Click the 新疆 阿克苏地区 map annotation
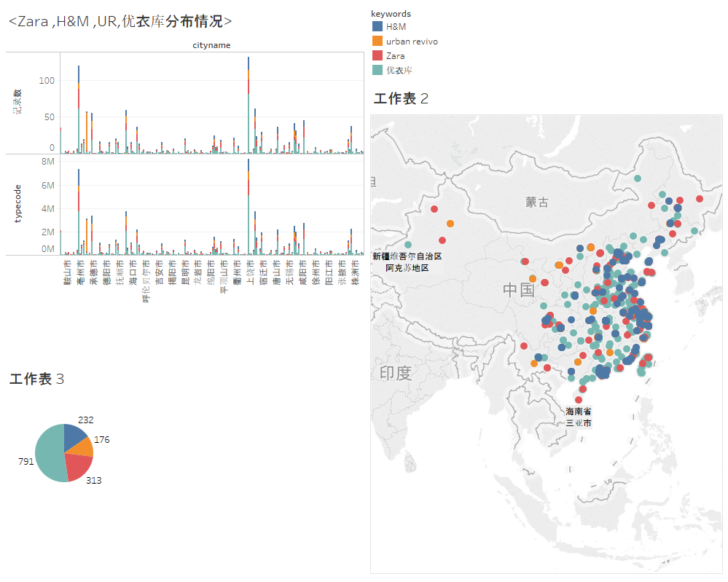This screenshot has height=582, width=728. pos(407,262)
